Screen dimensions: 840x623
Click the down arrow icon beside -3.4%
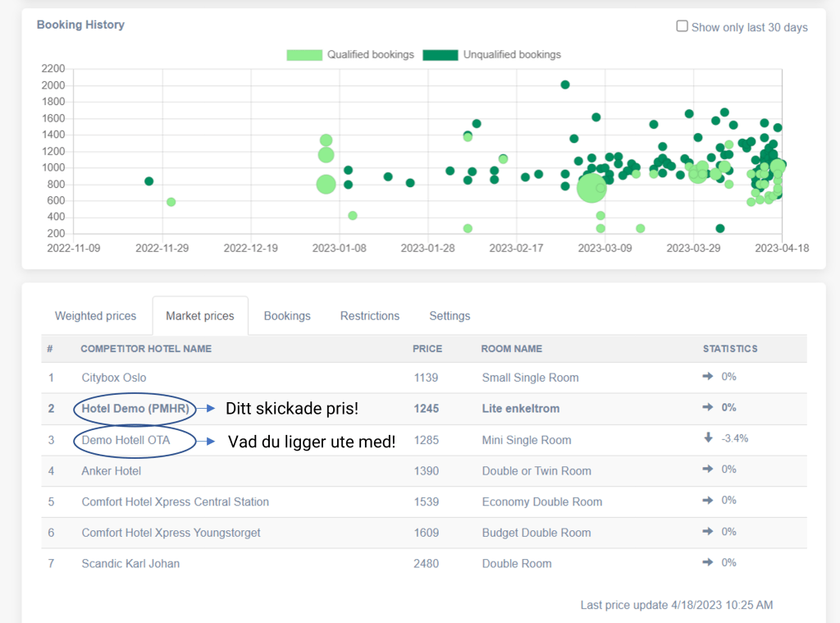pos(709,438)
